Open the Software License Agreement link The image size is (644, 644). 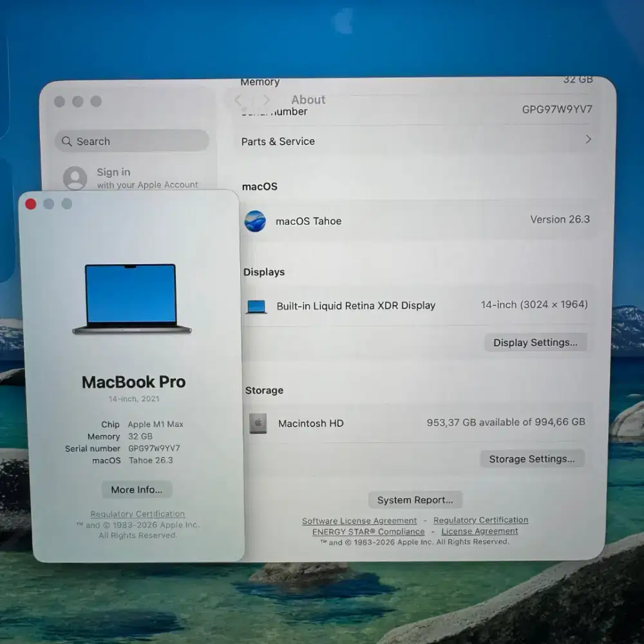click(x=359, y=520)
